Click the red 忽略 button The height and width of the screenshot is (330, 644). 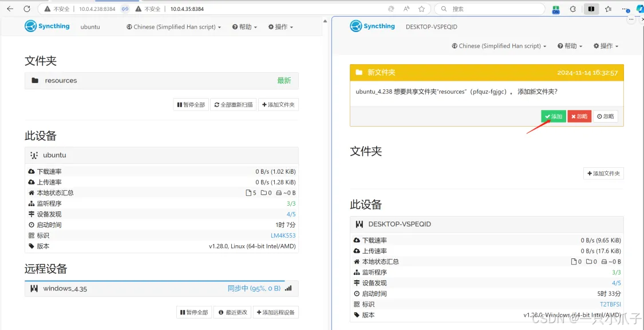pos(579,116)
